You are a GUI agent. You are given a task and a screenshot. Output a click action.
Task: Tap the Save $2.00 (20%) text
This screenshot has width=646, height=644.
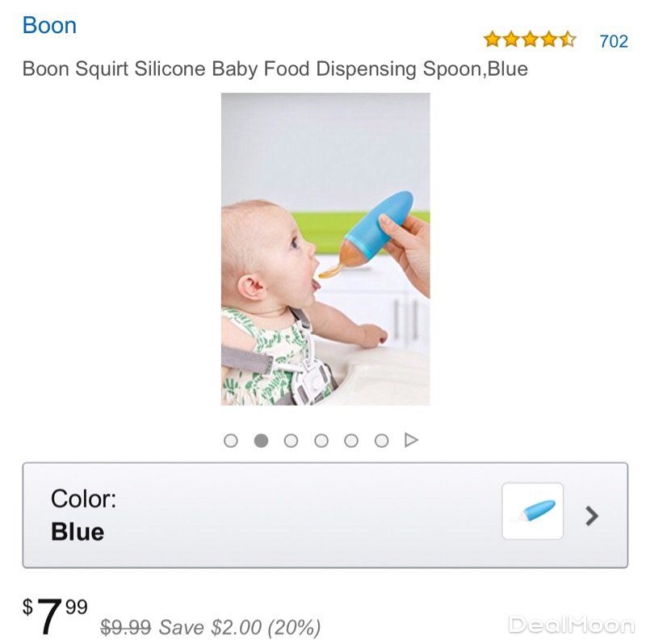point(240,626)
